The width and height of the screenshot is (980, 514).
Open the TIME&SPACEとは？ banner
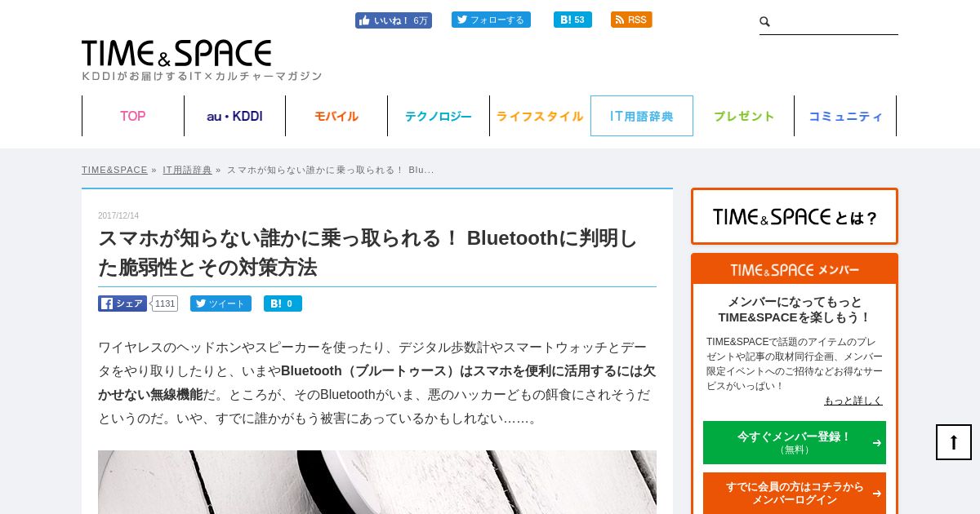click(x=795, y=216)
